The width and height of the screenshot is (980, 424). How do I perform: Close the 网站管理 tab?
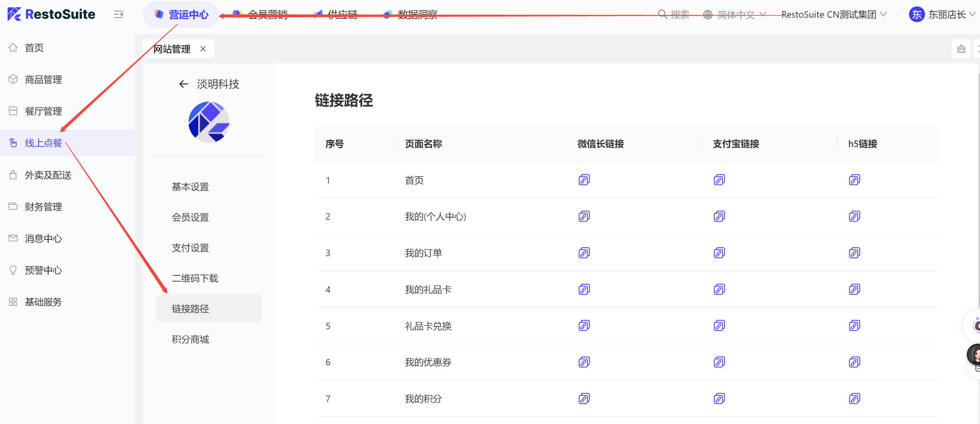click(x=203, y=49)
